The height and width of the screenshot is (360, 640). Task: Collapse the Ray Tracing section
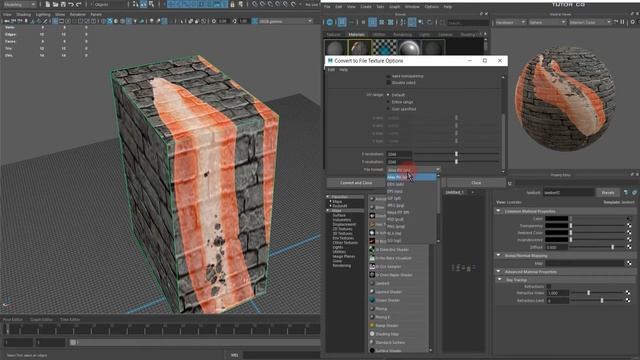point(500,280)
